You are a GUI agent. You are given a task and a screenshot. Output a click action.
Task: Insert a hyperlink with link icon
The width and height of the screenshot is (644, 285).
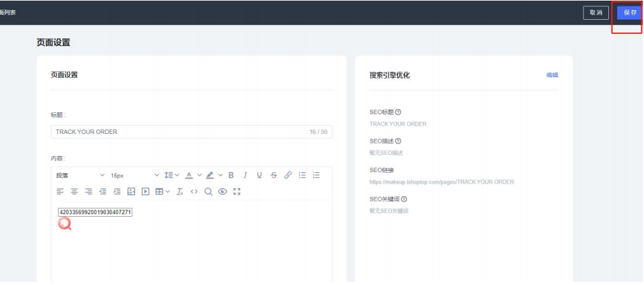(288, 175)
